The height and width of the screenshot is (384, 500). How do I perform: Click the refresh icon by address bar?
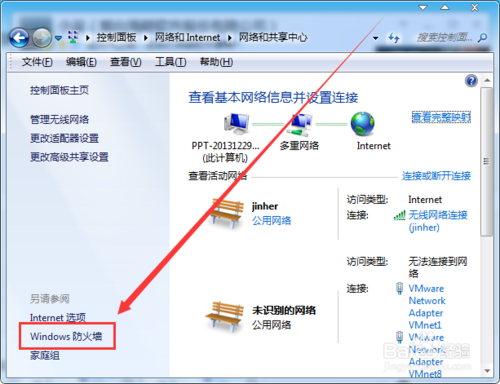(x=394, y=38)
